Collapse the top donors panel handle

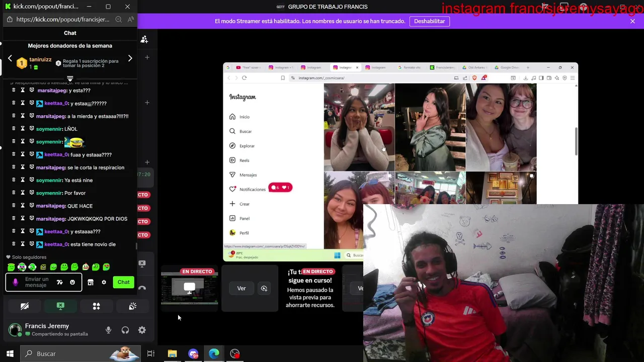(70, 78)
